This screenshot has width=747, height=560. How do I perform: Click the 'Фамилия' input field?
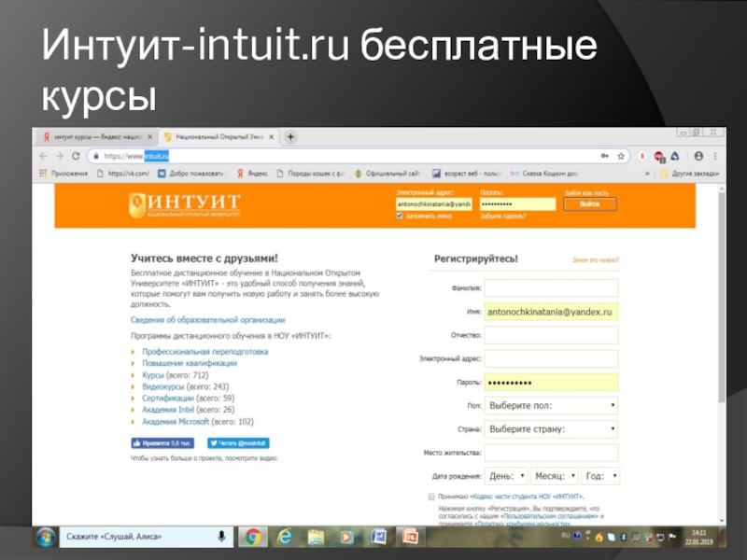coord(551,287)
